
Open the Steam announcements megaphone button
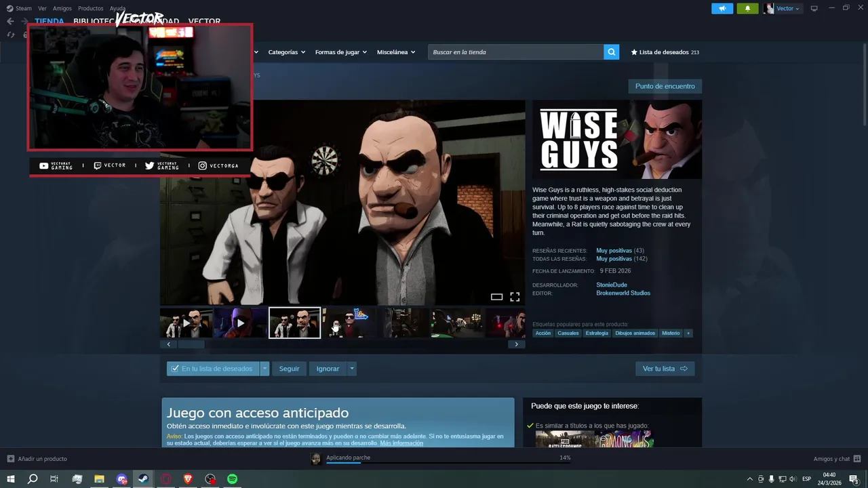click(722, 8)
